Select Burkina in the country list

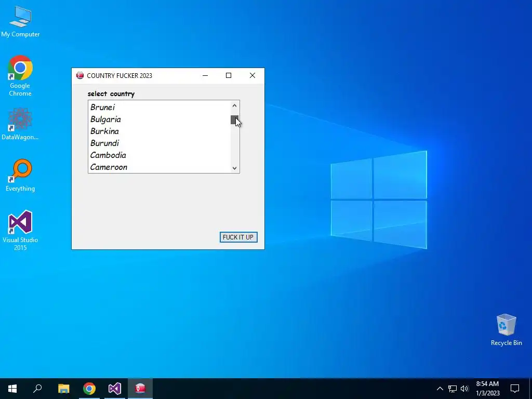tap(159, 131)
